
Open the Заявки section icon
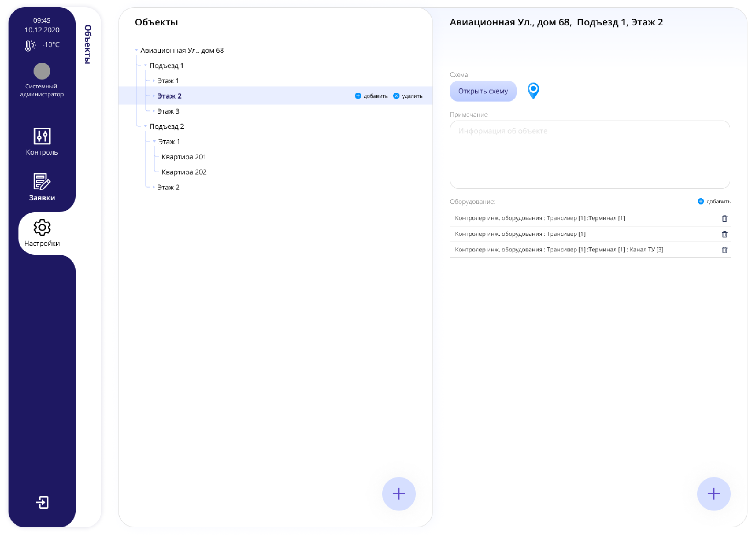[42, 182]
